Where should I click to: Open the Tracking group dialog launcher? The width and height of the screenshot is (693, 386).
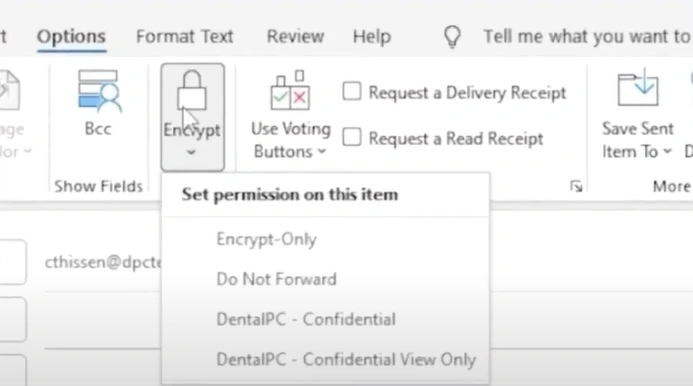point(576,187)
